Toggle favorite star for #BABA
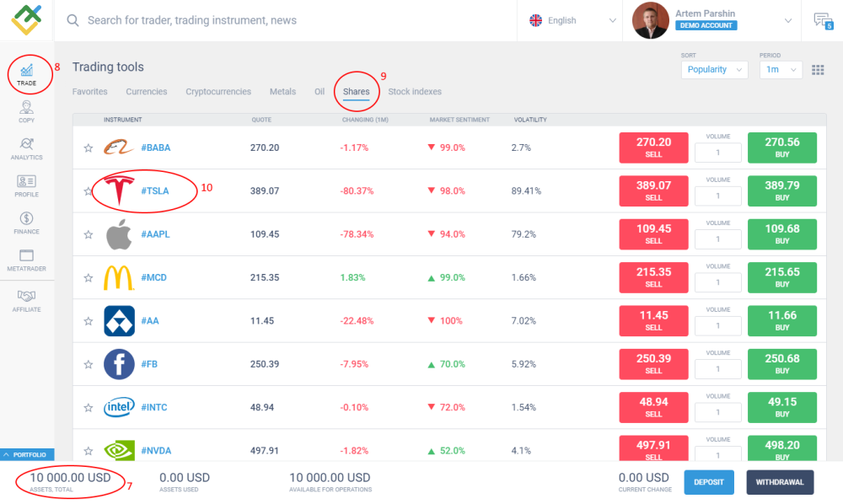 pyautogui.click(x=88, y=148)
